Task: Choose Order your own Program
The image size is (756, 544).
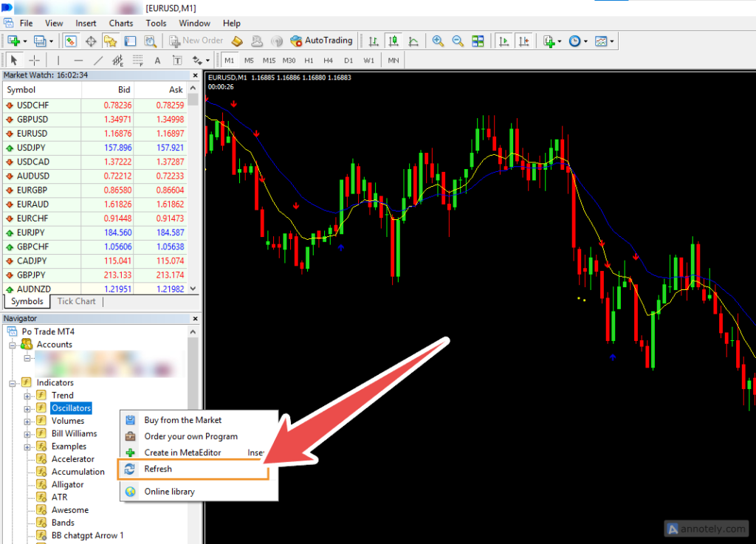Action: tap(198, 436)
